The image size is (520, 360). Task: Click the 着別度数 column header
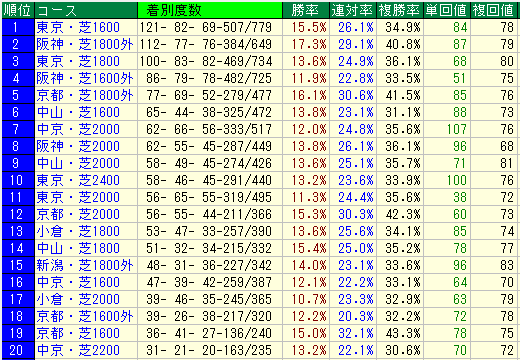[x=210, y=10]
